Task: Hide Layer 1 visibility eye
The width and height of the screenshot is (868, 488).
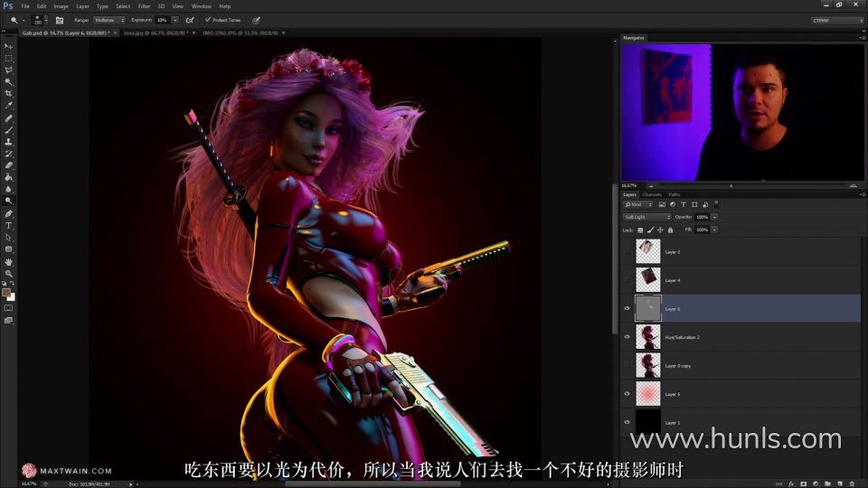Action: pos(627,422)
